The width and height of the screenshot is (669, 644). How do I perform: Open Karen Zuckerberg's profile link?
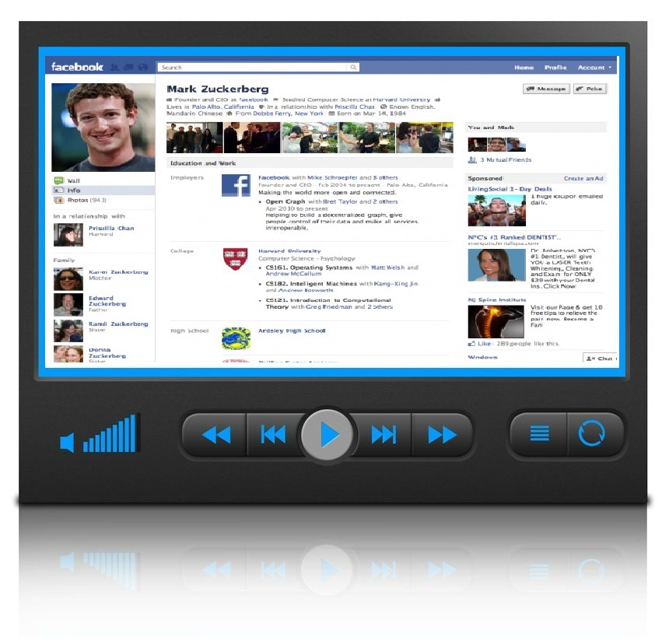point(118,271)
